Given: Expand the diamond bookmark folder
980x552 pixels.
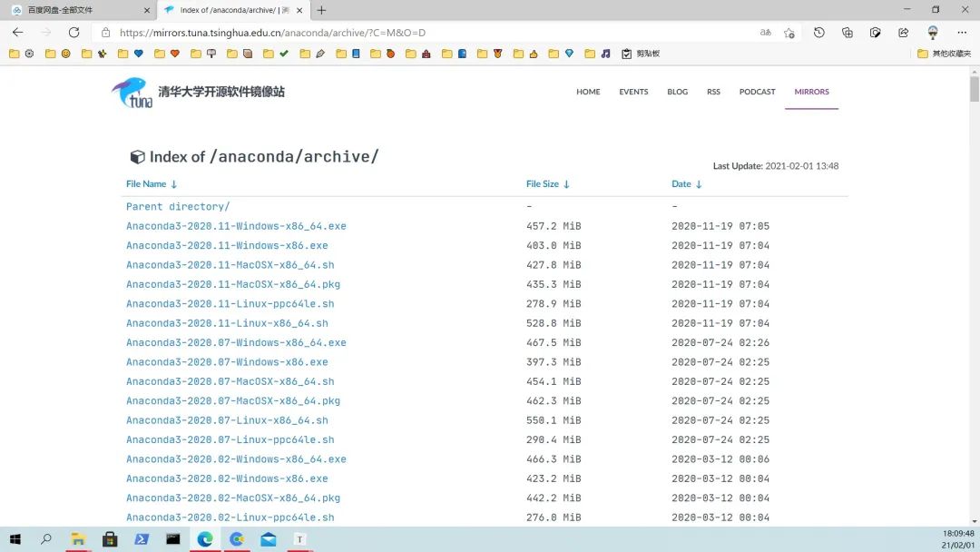Looking at the screenshot, I should (x=562, y=54).
